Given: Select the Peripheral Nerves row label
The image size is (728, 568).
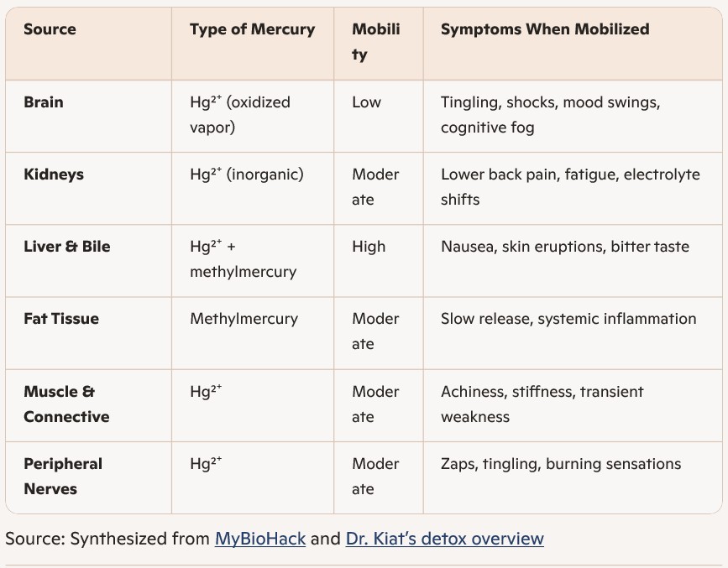Looking at the screenshot, I should (63, 476).
